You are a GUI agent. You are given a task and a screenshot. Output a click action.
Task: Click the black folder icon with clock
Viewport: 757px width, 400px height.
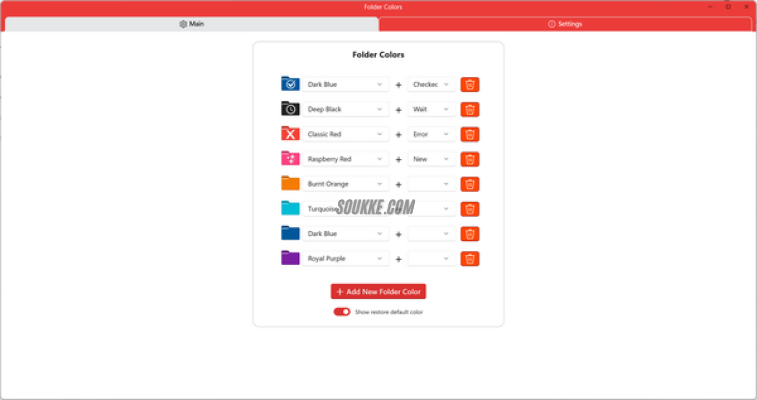click(290, 109)
